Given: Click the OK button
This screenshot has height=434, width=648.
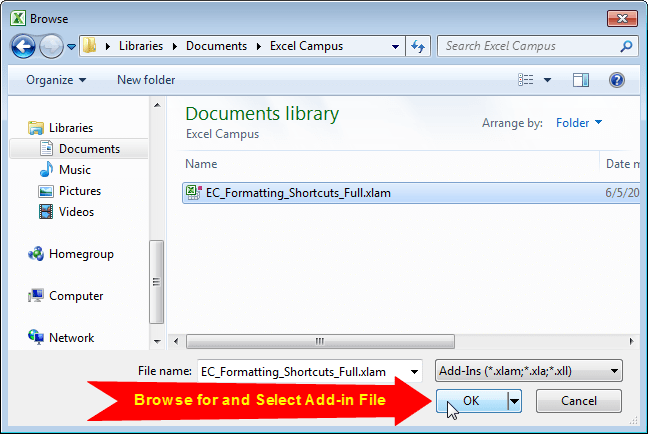Looking at the screenshot, I should pyautogui.click(x=471, y=401).
